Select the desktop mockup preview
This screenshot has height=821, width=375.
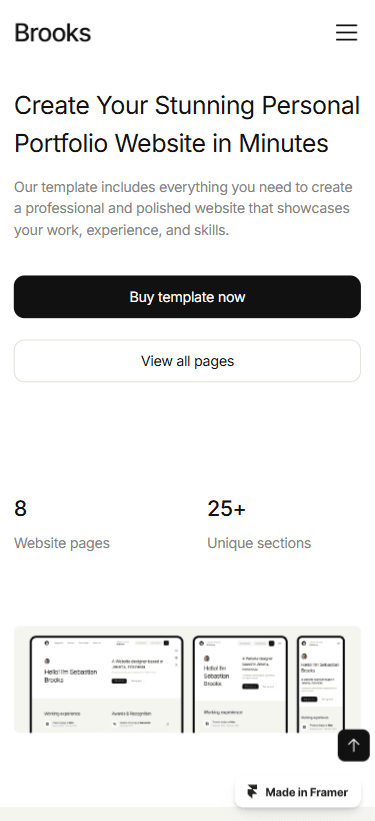107,684
